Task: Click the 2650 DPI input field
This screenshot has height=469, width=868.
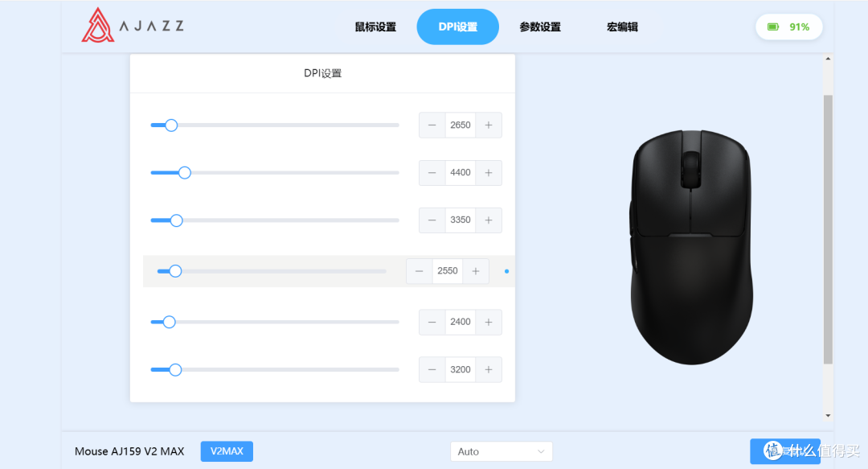Action: pos(461,125)
